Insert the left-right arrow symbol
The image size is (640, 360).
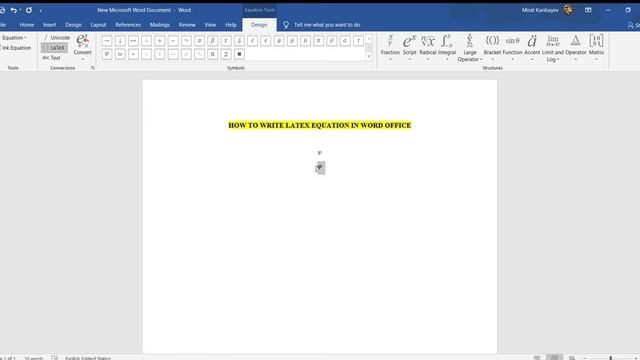133,41
